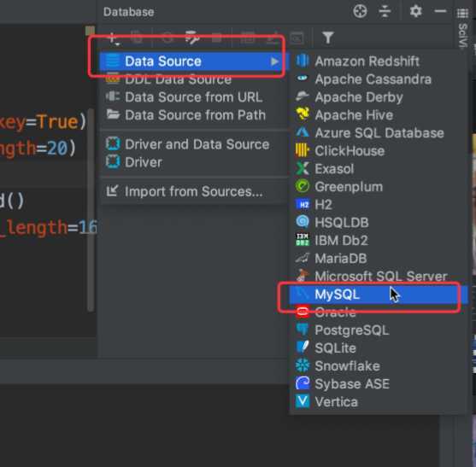
Task: Click the ClickHouse yellow bars icon
Action: click(303, 150)
